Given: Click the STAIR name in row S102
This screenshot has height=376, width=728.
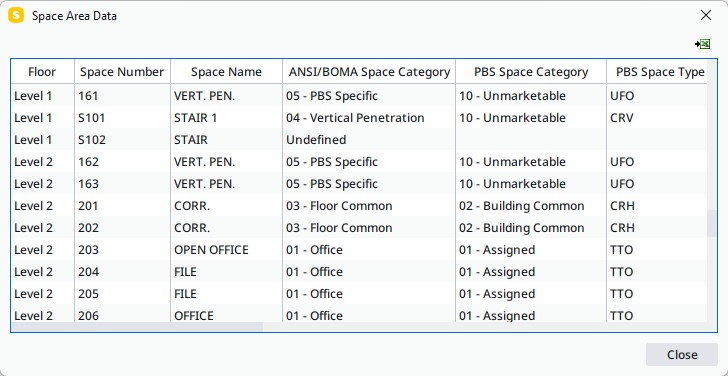Looking at the screenshot, I should 226,140.
